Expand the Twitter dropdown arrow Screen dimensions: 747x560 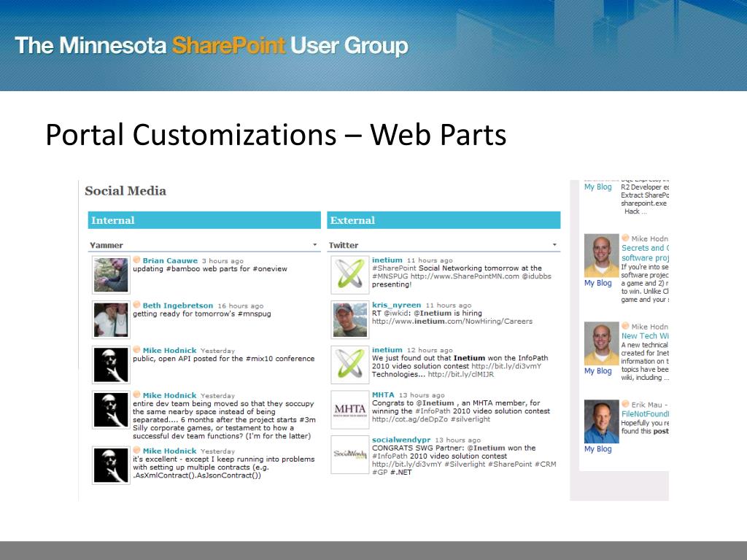click(x=554, y=245)
